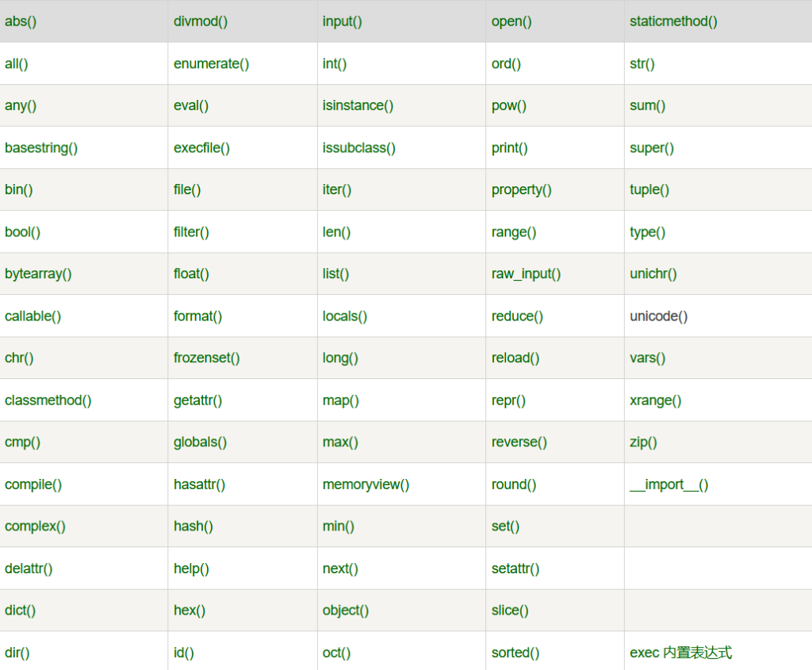This screenshot has height=670, width=812.
Task: Open the classmethod() link
Action: [x=48, y=400]
